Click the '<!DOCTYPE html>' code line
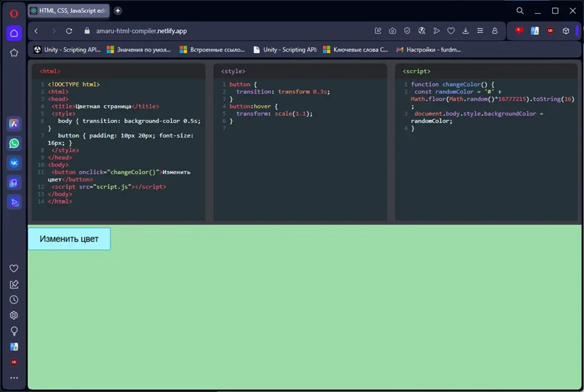The height and width of the screenshot is (392, 584). click(x=74, y=84)
